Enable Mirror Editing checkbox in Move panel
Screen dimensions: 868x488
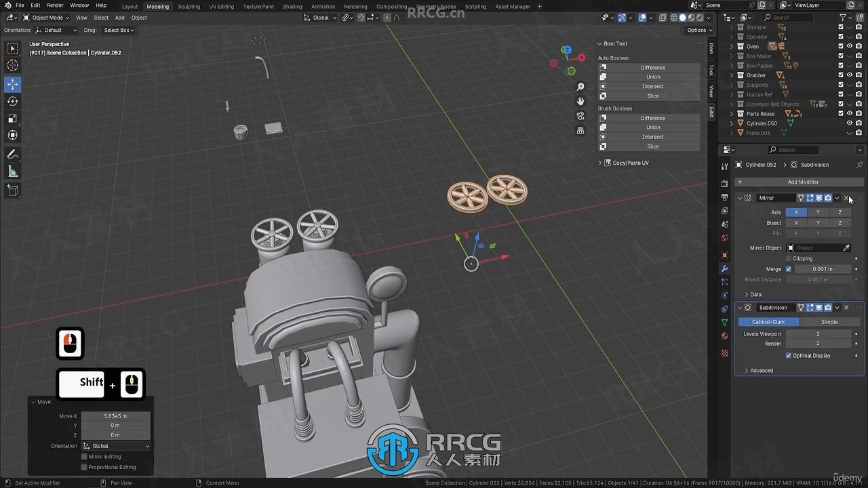(x=84, y=457)
